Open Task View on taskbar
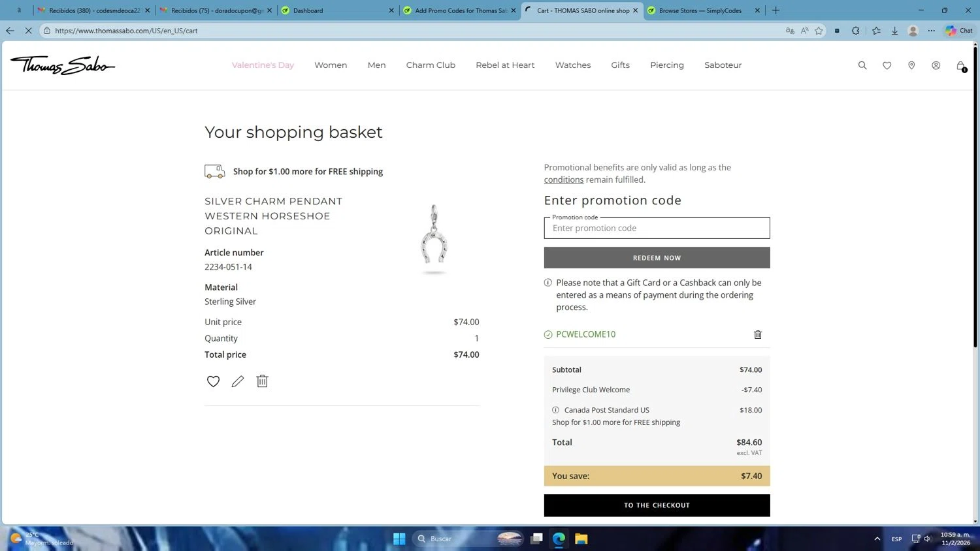This screenshot has height=551, width=980. [x=536, y=539]
